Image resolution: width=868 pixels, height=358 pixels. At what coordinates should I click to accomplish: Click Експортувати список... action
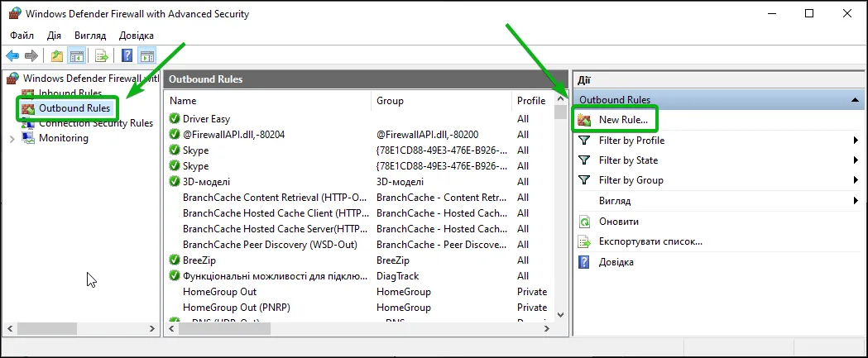650,241
